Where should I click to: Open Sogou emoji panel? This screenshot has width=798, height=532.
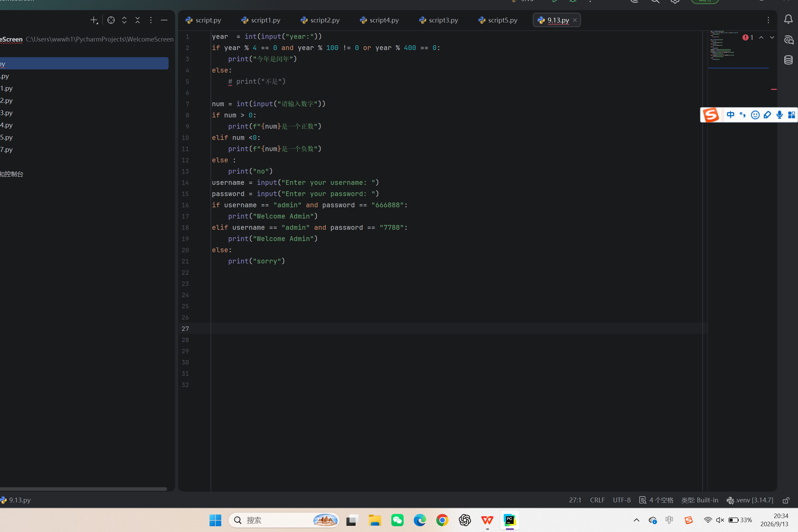[x=755, y=115]
